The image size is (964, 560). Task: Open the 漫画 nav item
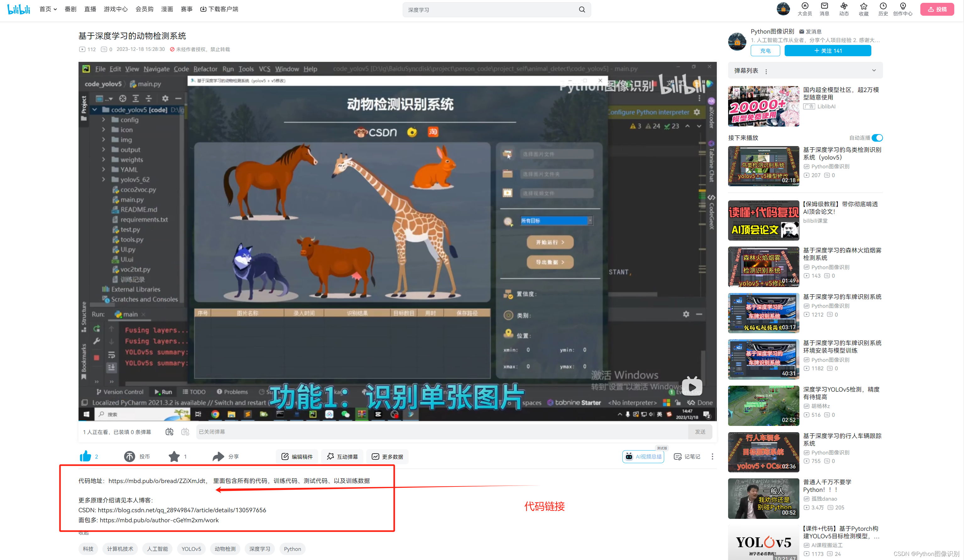coord(167,9)
